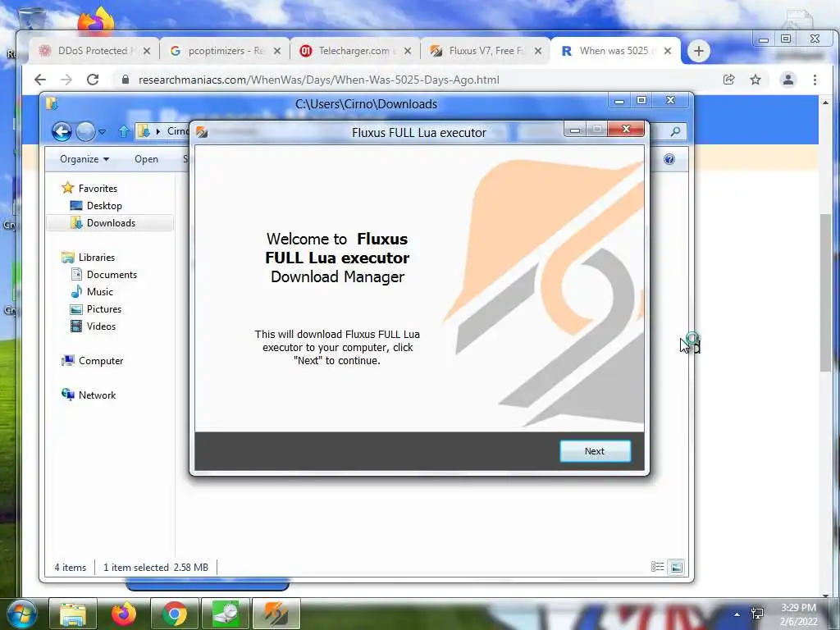Viewport: 840px width, 630px height.
Task: Select Desktop in the Explorer sidebar
Action: [x=96, y=206]
